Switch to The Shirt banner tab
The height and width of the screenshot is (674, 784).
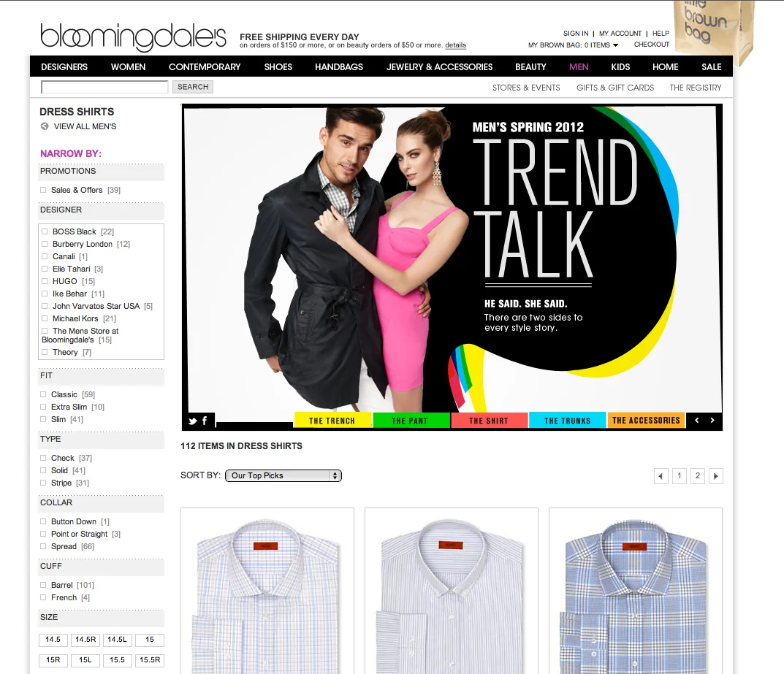coord(489,421)
